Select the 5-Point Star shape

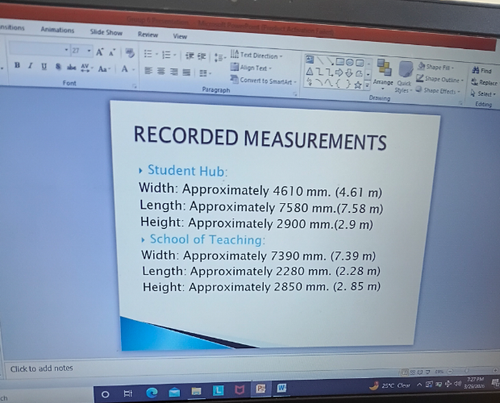pyautogui.click(x=358, y=85)
